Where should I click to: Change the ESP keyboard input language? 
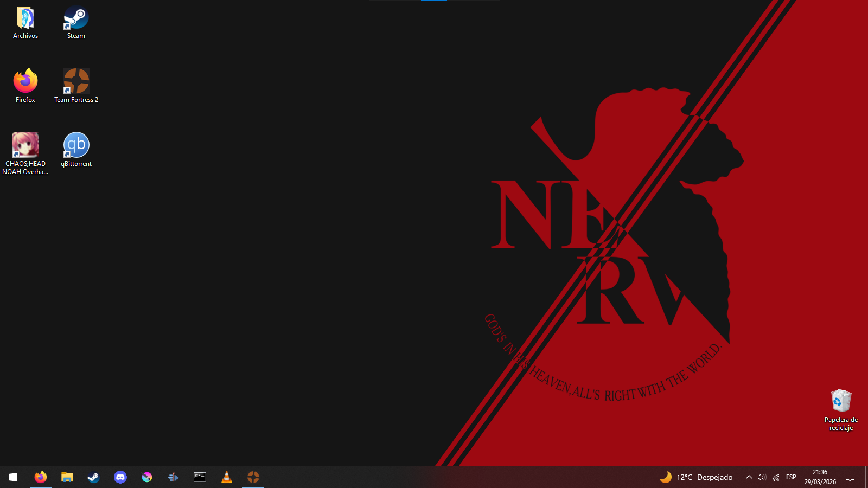click(x=791, y=477)
